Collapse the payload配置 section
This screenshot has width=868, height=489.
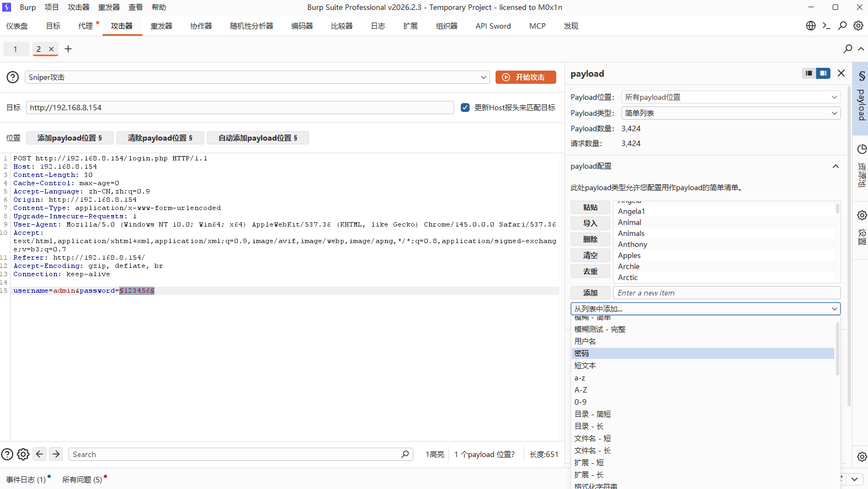click(x=835, y=166)
